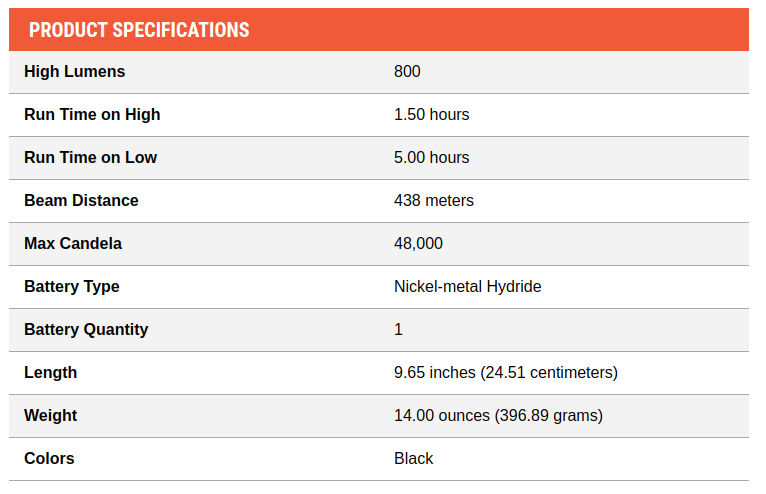Screen dimensions: 766x494
Task: Click the battery quantity value 1
Action: pos(398,329)
